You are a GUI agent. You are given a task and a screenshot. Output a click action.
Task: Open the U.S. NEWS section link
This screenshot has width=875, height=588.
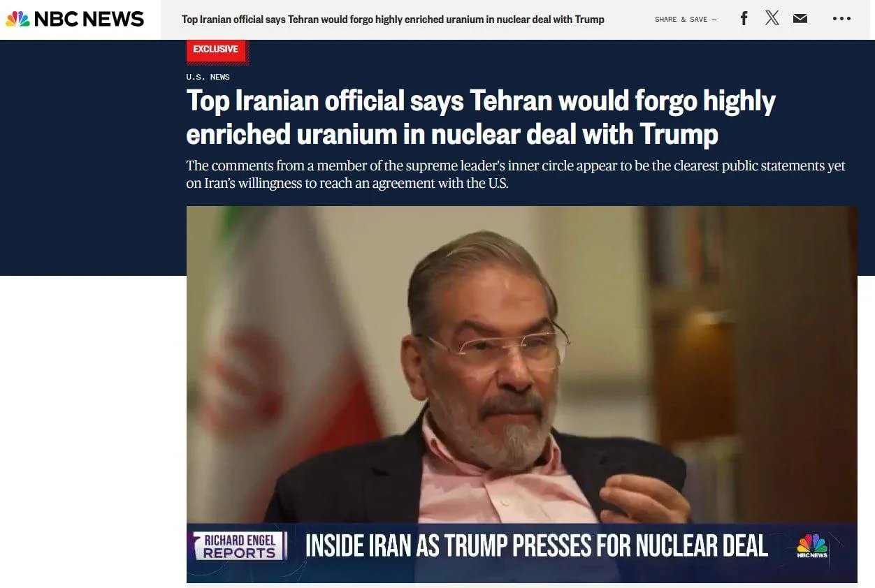coord(208,77)
